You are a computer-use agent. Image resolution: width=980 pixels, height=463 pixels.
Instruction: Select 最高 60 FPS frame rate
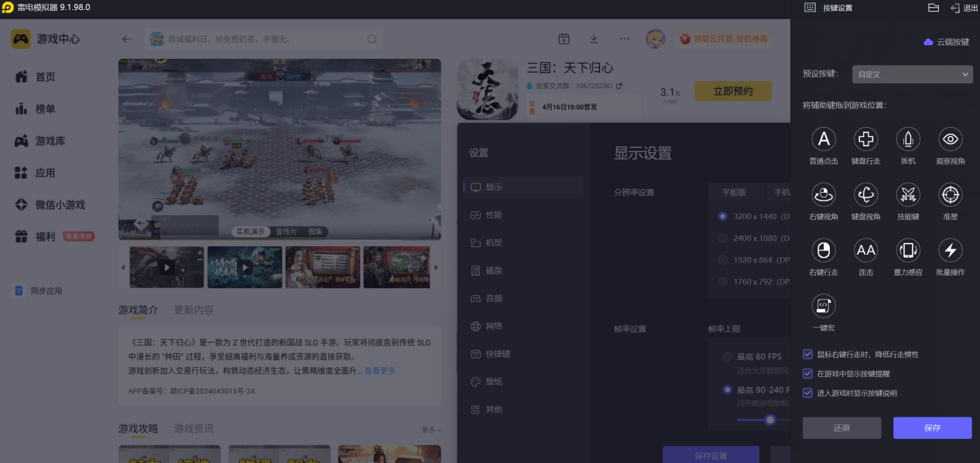(728, 357)
